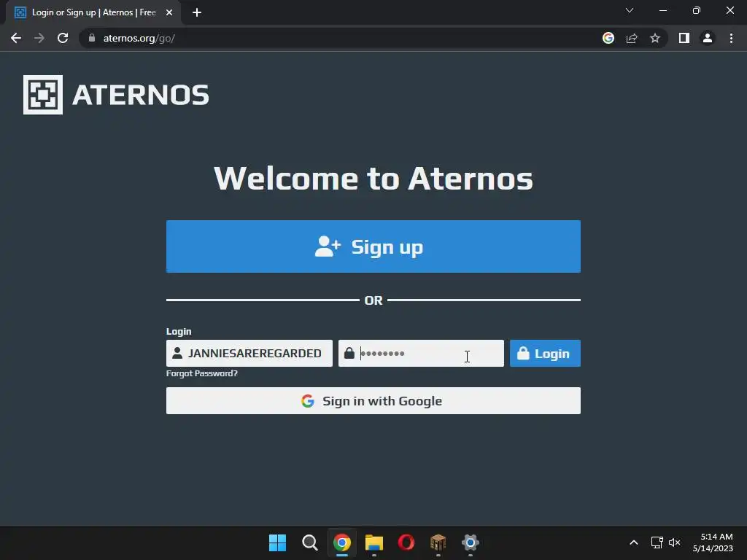747x560 pixels.
Task: Open Windows Start menu
Action: point(277,542)
